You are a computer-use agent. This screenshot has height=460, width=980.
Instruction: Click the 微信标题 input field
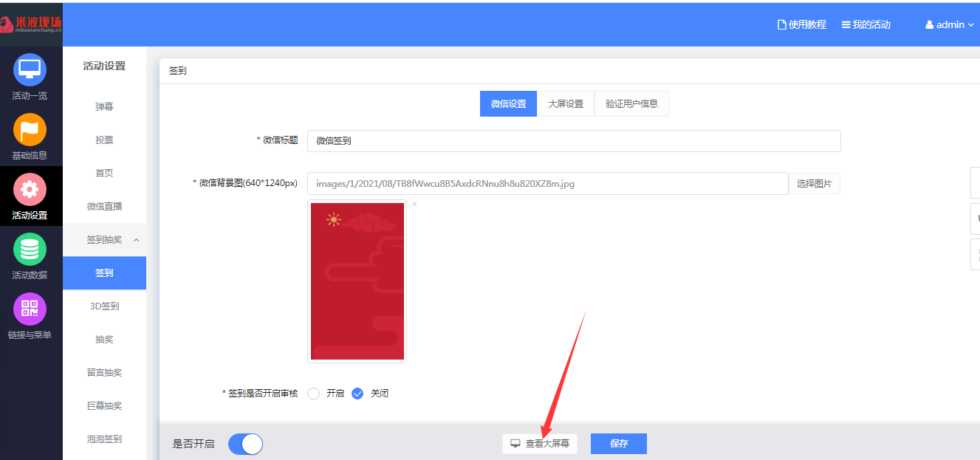point(574,140)
